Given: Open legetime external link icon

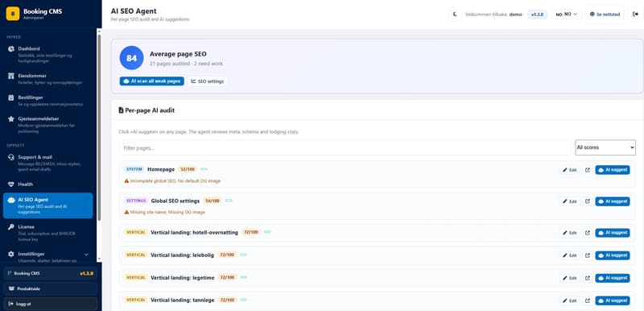Looking at the screenshot, I should pos(588,278).
